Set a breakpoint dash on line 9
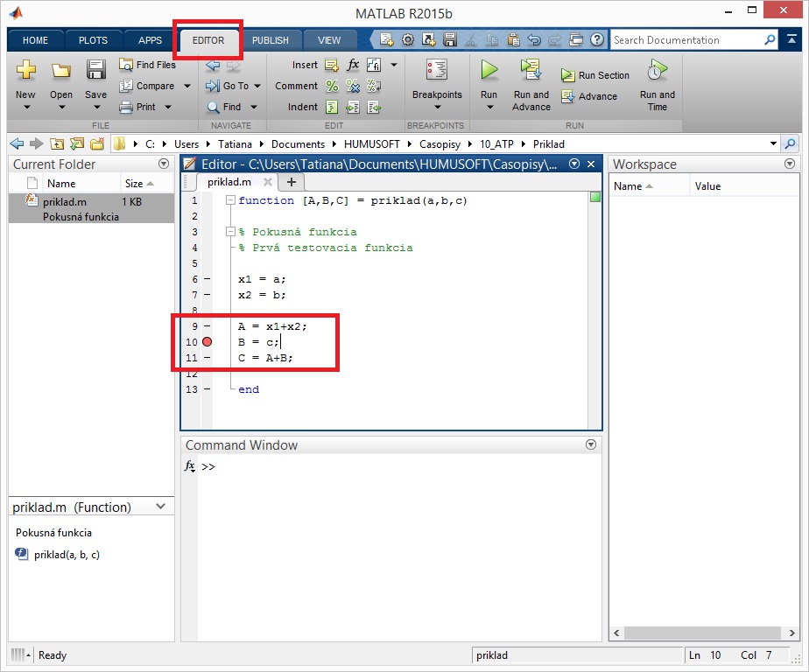This screenshot has height=672, width=809. click(x=207, y=326)
